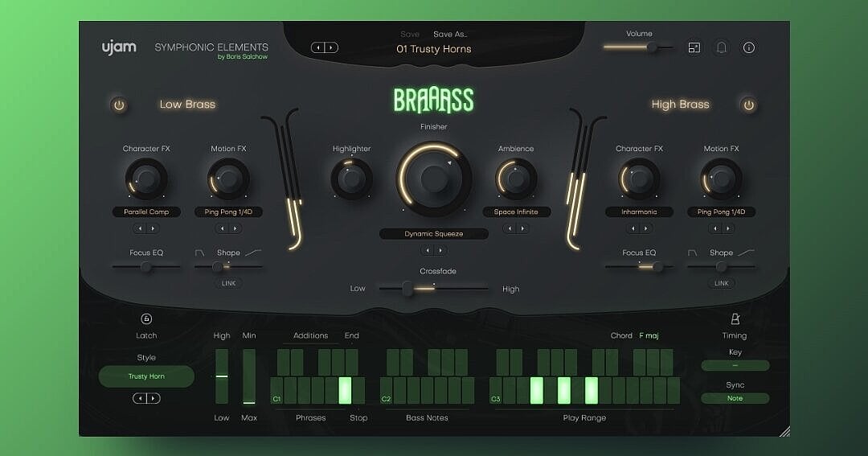The image size is (868, 456).
Task: Click High Brass short shape envelope icon
Action: point(693,253)
